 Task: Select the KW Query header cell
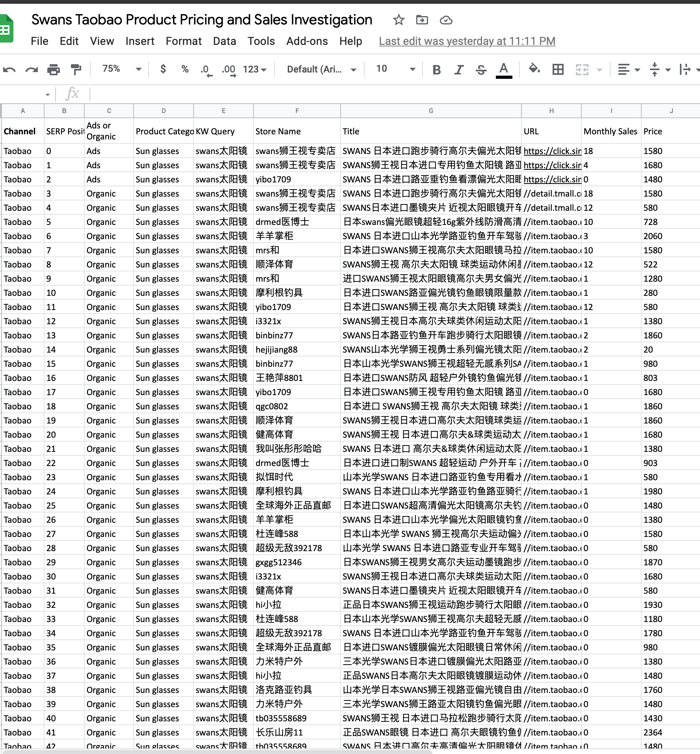pos(223,131)
